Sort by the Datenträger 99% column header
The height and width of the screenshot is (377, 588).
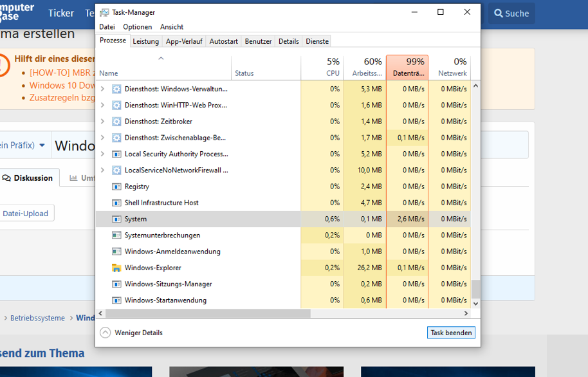pyautogui.click(x=407, y=67)
